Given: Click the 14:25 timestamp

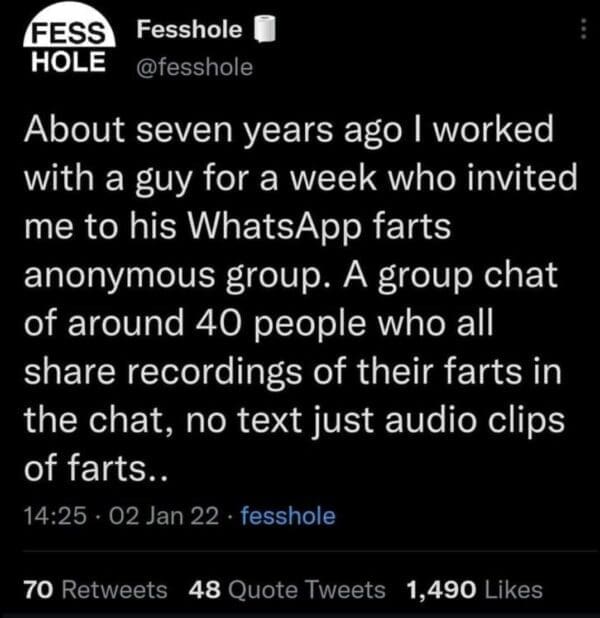Looking at the screenshot, I should (45, 516).
